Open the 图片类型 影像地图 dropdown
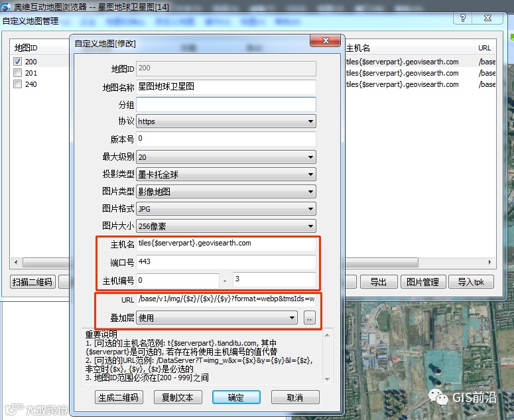The height and width of the screenshot is (420, 514). coord(226,192)
